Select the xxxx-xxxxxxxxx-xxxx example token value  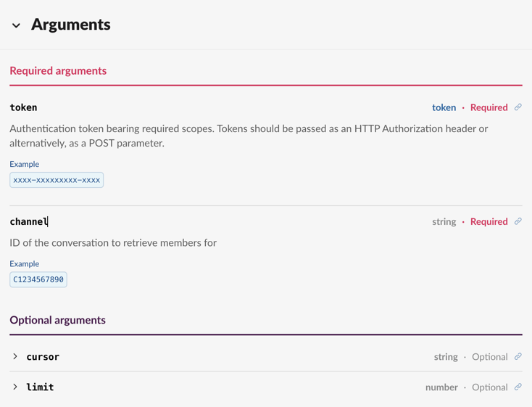click(x=57, y=180)
